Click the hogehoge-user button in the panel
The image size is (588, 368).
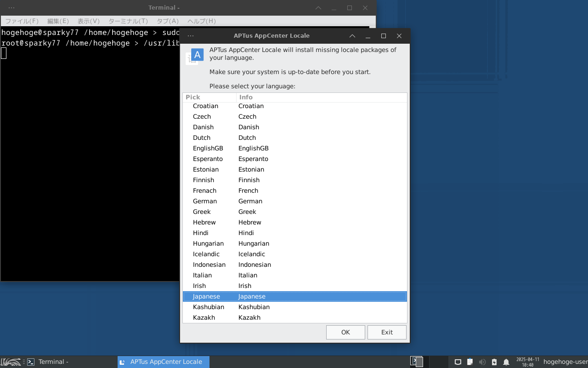pos(565,362)
